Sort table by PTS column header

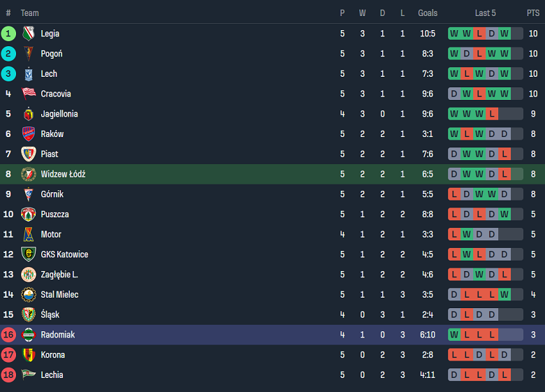[x=533, y=13]
